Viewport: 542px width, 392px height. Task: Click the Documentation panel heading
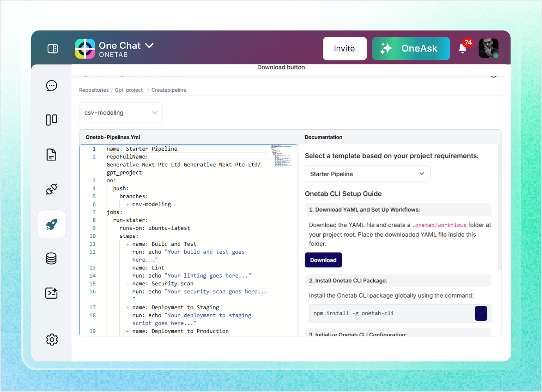[x=323, y=137]
